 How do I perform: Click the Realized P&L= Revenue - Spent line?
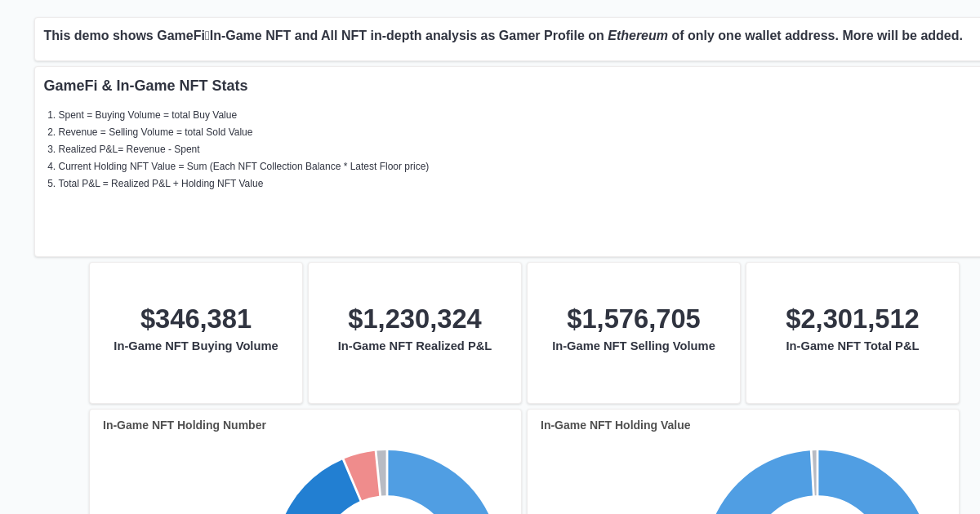tap(129, 149)
